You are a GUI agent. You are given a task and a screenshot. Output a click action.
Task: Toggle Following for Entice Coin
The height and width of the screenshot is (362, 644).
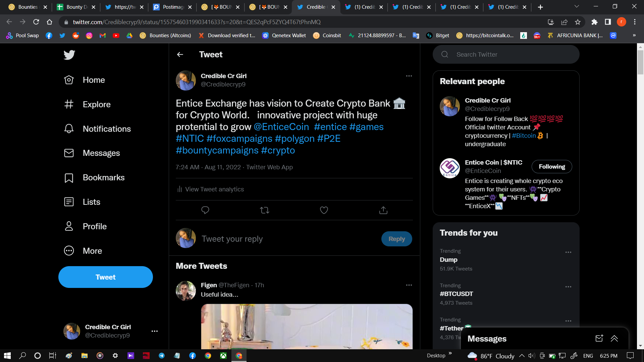click(552, 167)
